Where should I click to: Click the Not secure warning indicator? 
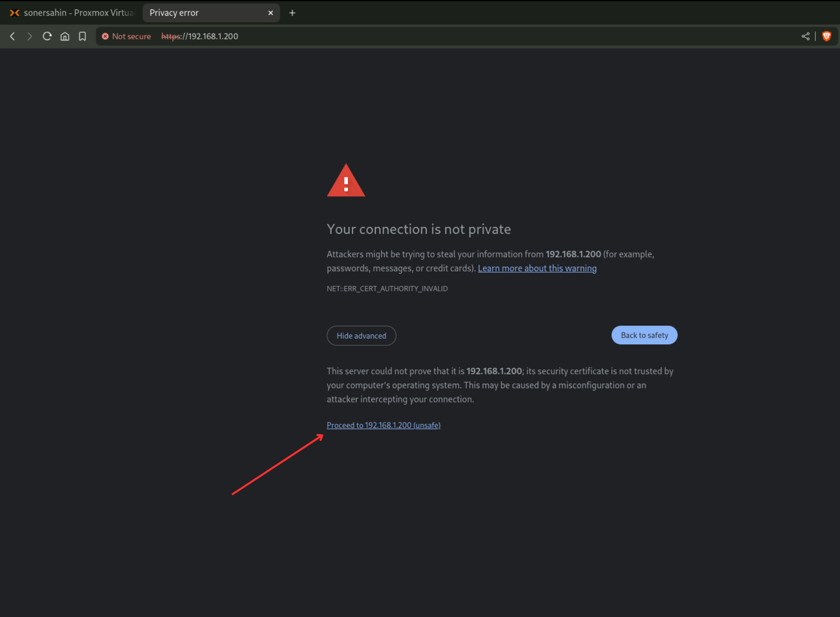(126, 36)
